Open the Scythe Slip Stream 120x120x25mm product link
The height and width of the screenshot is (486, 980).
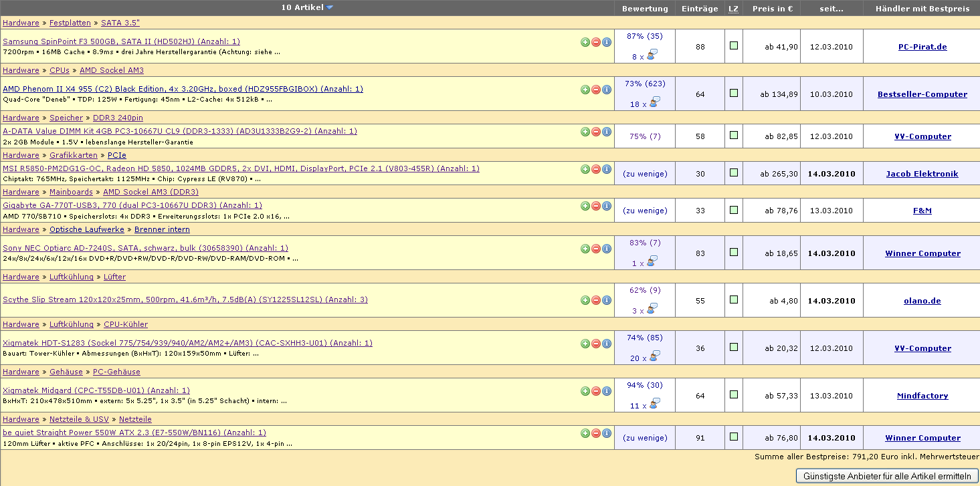pos(185,299)
